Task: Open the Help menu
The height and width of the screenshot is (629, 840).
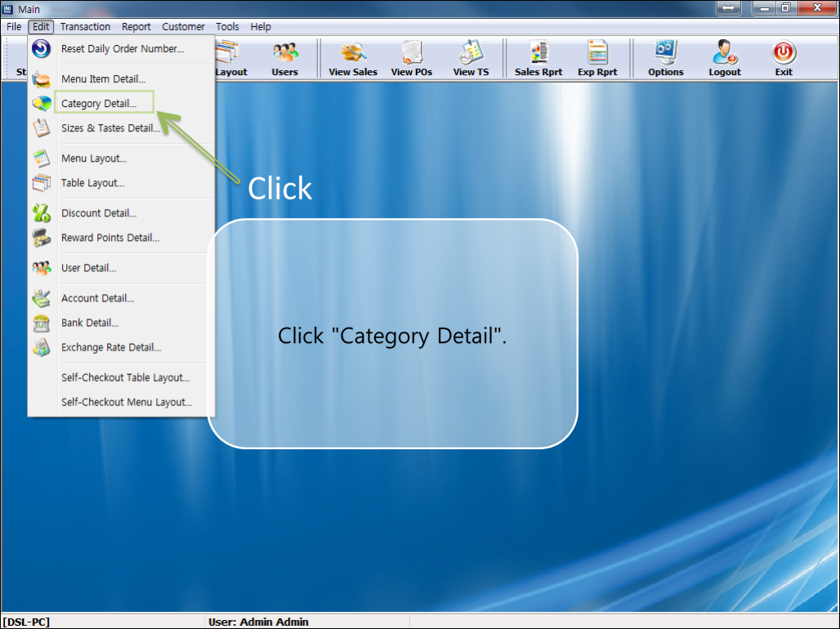Action: pyautogui.click(x=261, y=26)
